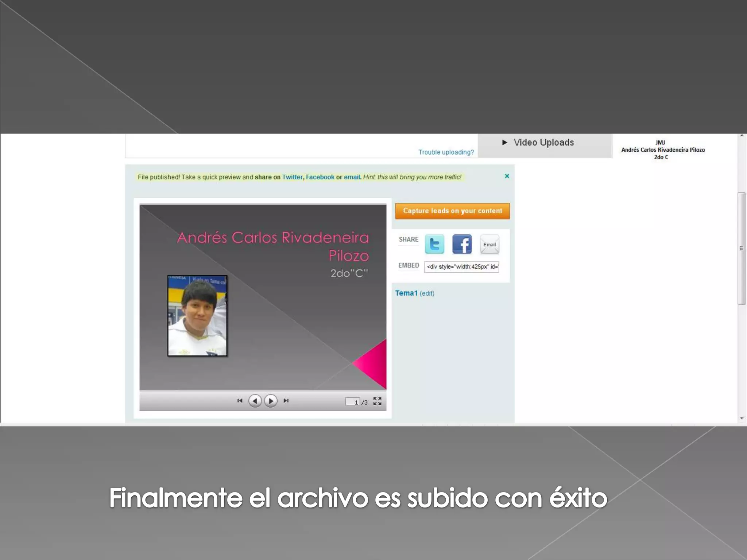Jump to last slide button

tap(286, 401)
